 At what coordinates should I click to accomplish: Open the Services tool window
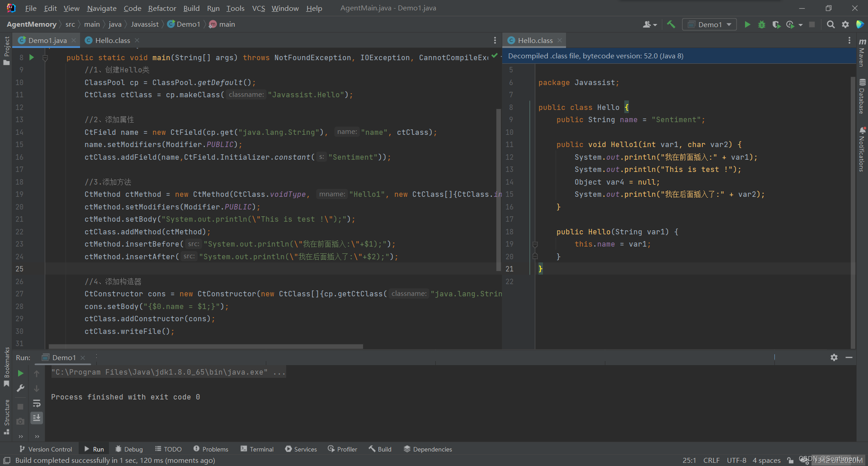pos(301,449)
